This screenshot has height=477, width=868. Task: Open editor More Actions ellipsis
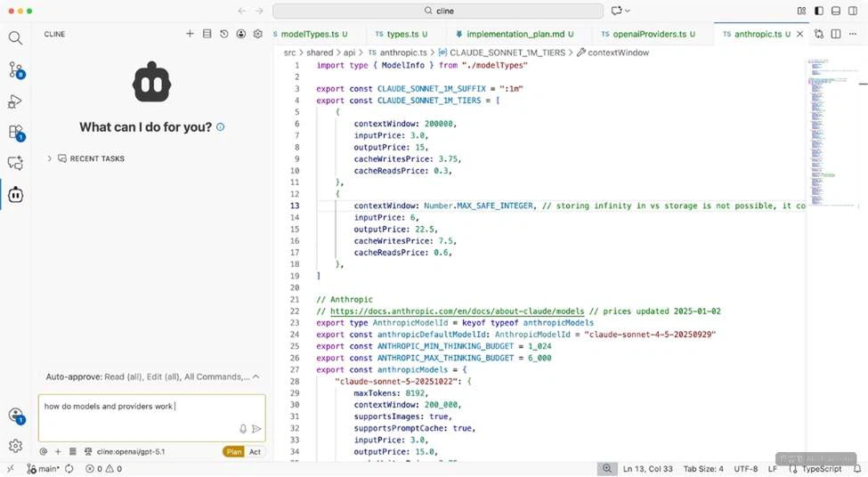(x=853, y=34)
